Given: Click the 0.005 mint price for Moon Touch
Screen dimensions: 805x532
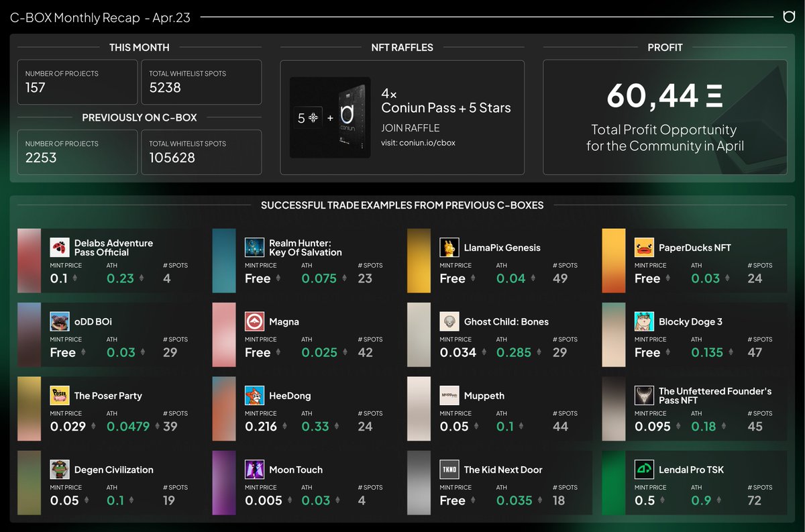Looking at the screenshot, I should pos(264,500).
